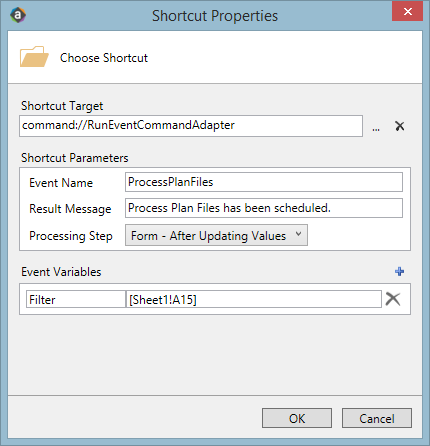Viewport: 430px width, 446px height.
Task: Dismiss the dialog with Cancel
Action: (x=377, y=418)
